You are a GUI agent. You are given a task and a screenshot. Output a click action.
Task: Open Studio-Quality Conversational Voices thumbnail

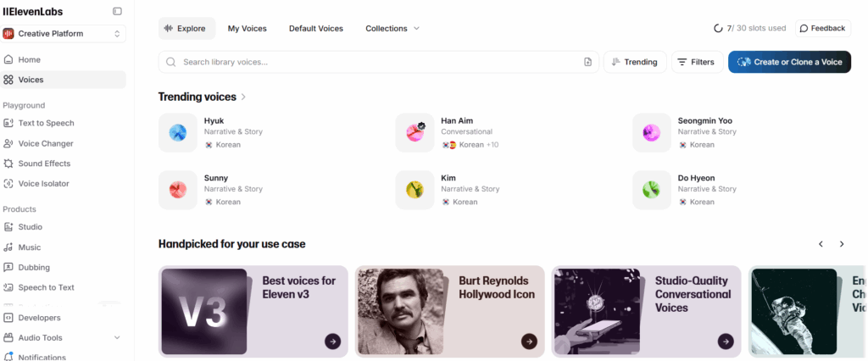click(x=598, y=312)
